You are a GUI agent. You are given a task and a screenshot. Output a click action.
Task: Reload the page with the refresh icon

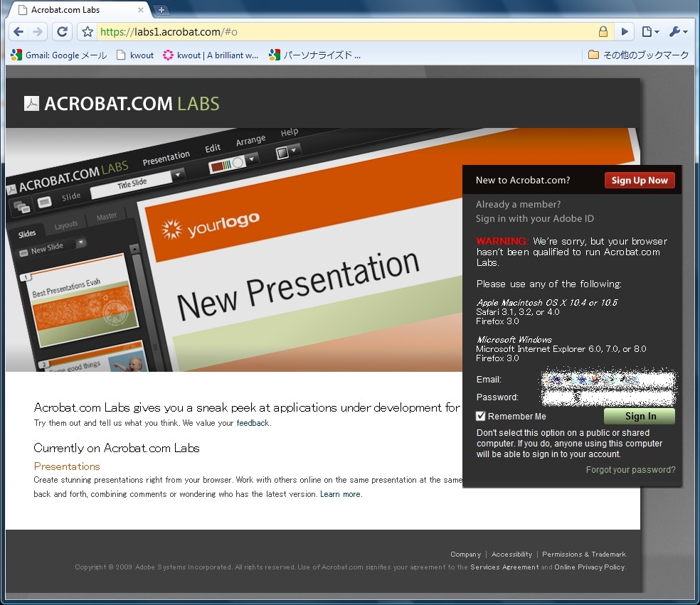[x=63, y=32]
